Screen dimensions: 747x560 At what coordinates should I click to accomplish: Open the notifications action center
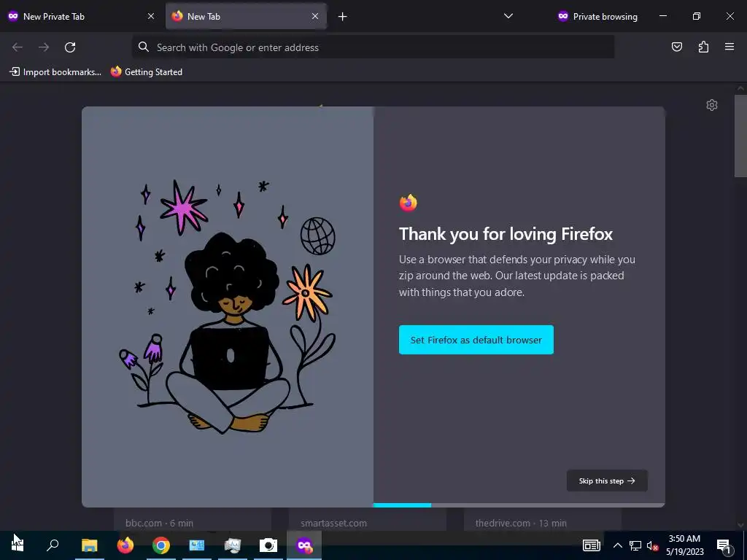pyautogui.click(x=724, y=545)
